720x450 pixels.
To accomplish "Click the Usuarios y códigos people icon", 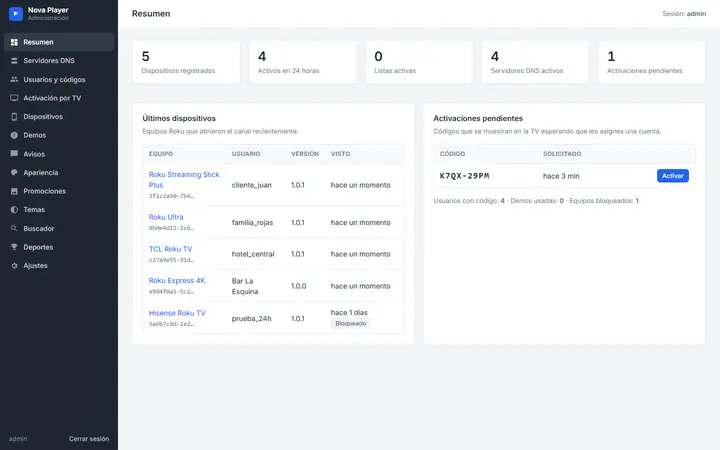I will click(14, 79).
